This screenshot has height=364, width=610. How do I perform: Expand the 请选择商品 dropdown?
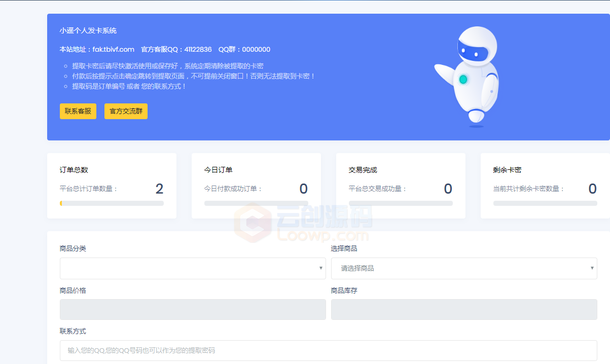point(464,268)
